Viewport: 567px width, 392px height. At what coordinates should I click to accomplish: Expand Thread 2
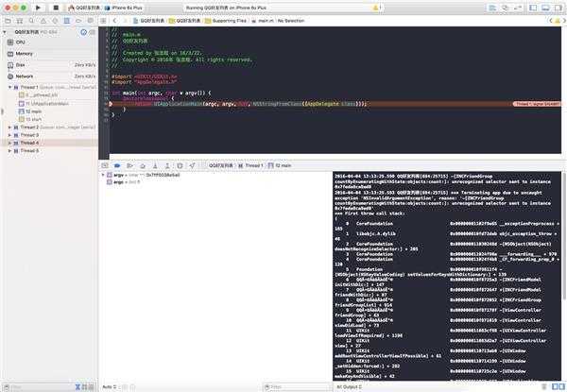(9, 128)
